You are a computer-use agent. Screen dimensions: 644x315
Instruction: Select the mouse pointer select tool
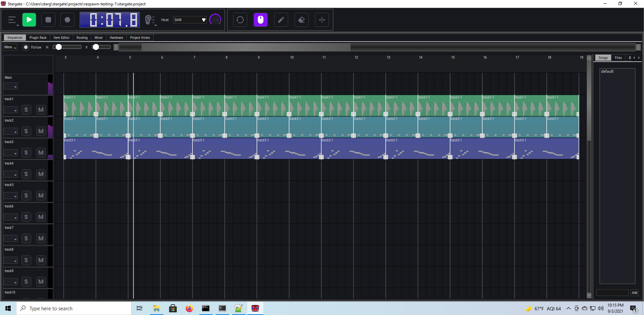pyautogui.click(x=261, y=20)
